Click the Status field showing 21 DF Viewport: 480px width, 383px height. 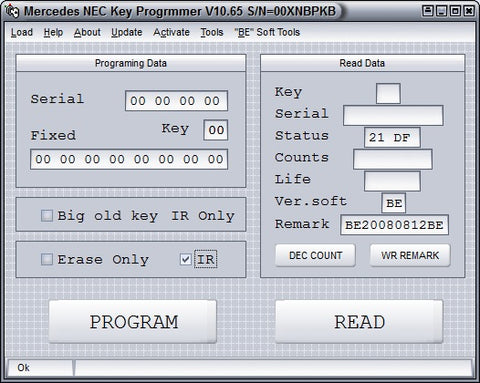[392, 137]
